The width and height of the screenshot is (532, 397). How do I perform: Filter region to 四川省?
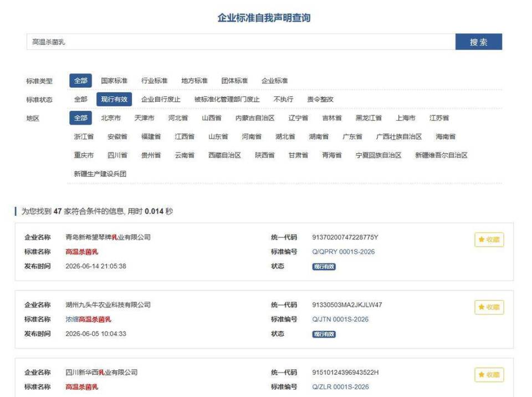(x=117, y=156)
